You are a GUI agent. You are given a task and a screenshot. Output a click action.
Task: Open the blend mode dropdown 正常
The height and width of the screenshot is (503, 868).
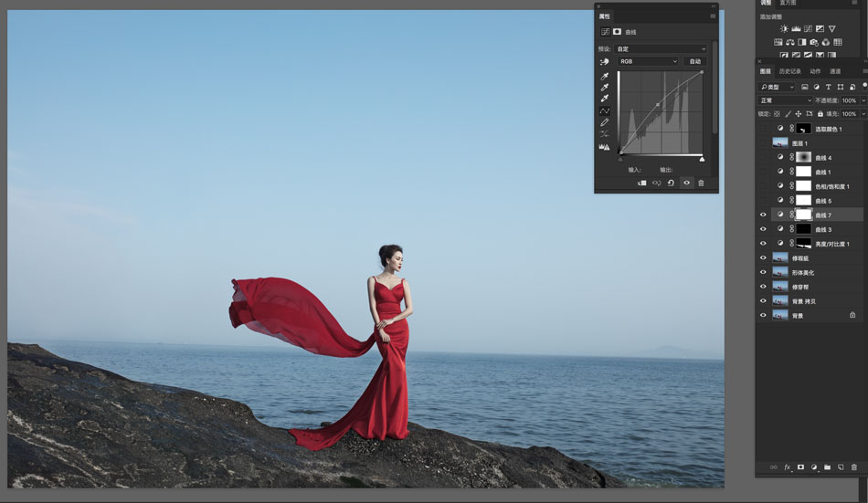(785, 100)
